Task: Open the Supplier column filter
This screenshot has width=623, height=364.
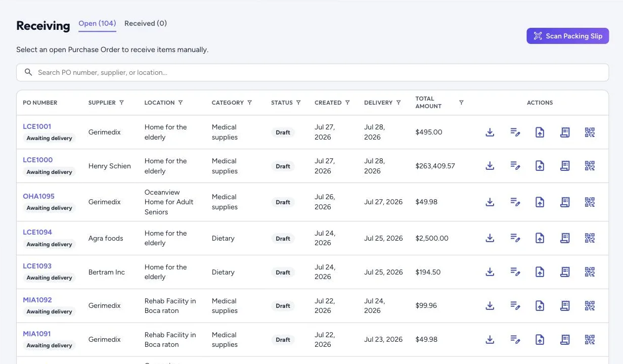Action: pyautogui.click(x=121, y=103)
